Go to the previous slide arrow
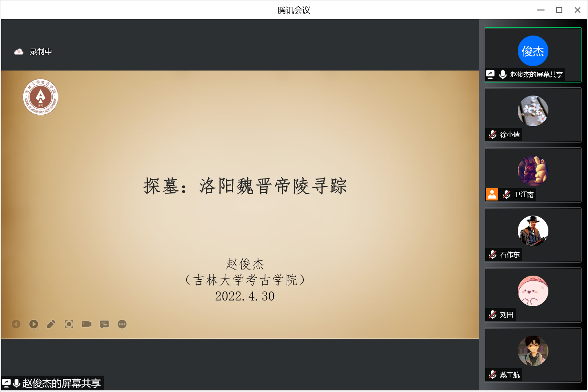 tap(16, 324)
